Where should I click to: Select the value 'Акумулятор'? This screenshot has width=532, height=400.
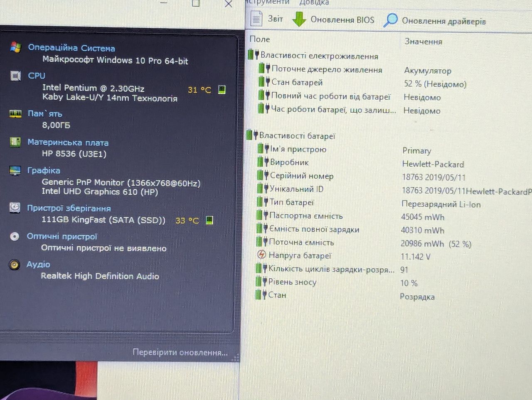[428, 71]
